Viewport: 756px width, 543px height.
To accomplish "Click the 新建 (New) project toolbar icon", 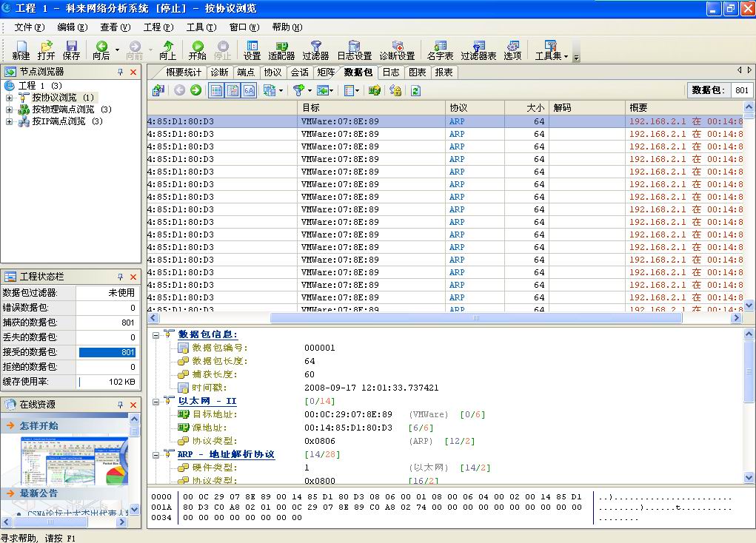I will point(21,50).
